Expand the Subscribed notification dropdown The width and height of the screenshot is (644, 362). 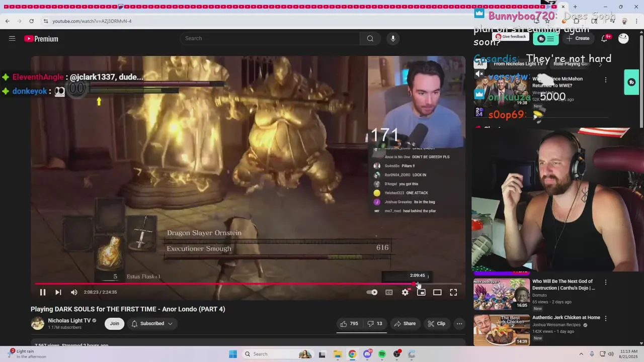click(152, 324)
